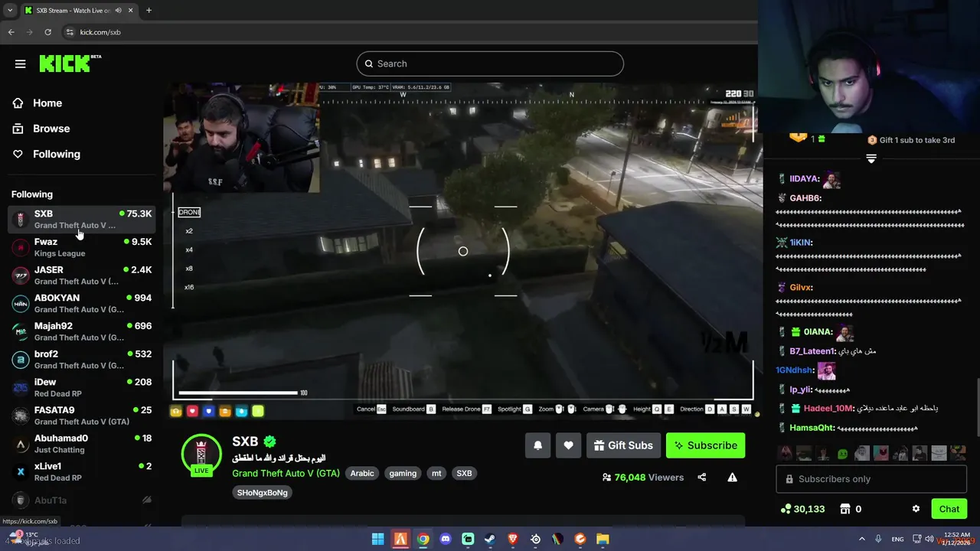Click the browser back arrow

click(11, 32)
